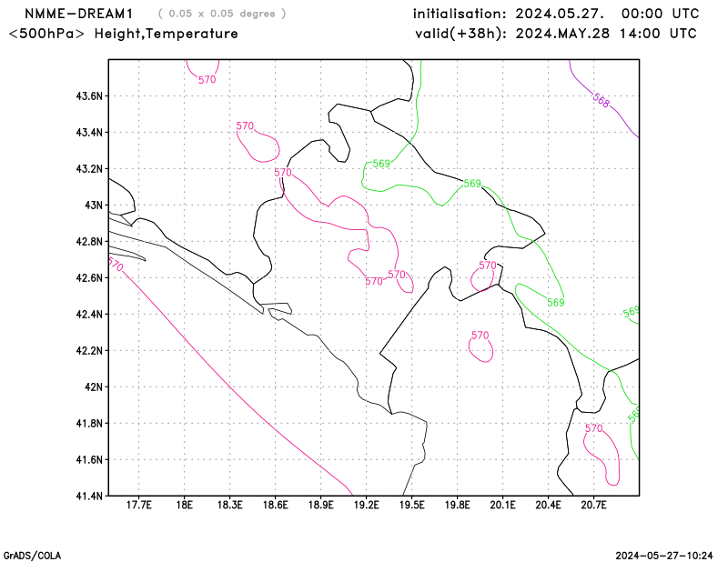Select the 43.4N latitude axis label
728x562 pixels.
coord(89,132)
